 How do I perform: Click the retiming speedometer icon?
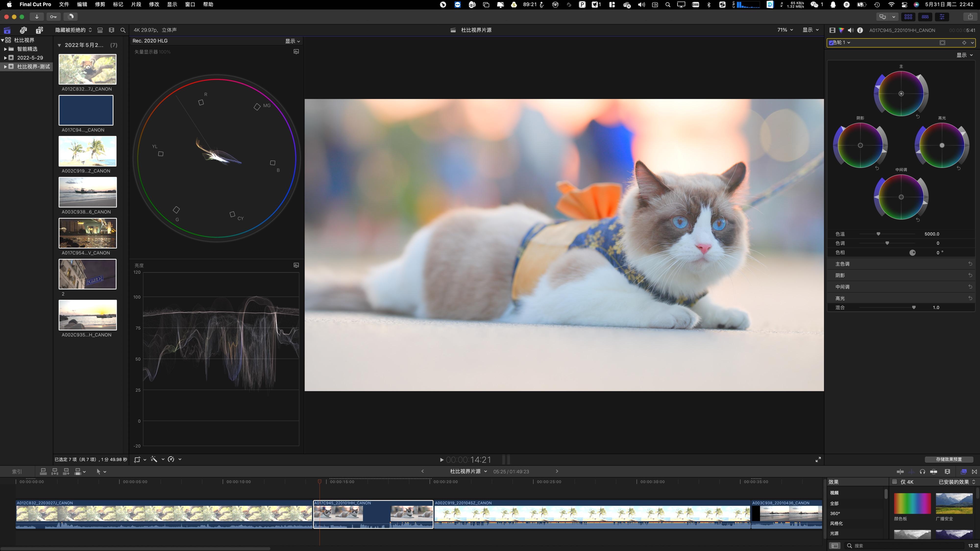tap(171, 459)
